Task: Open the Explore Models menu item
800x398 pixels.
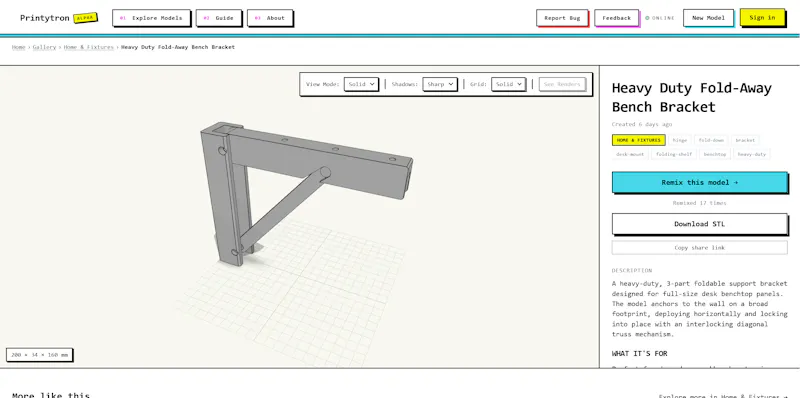Action: [152, 18]
